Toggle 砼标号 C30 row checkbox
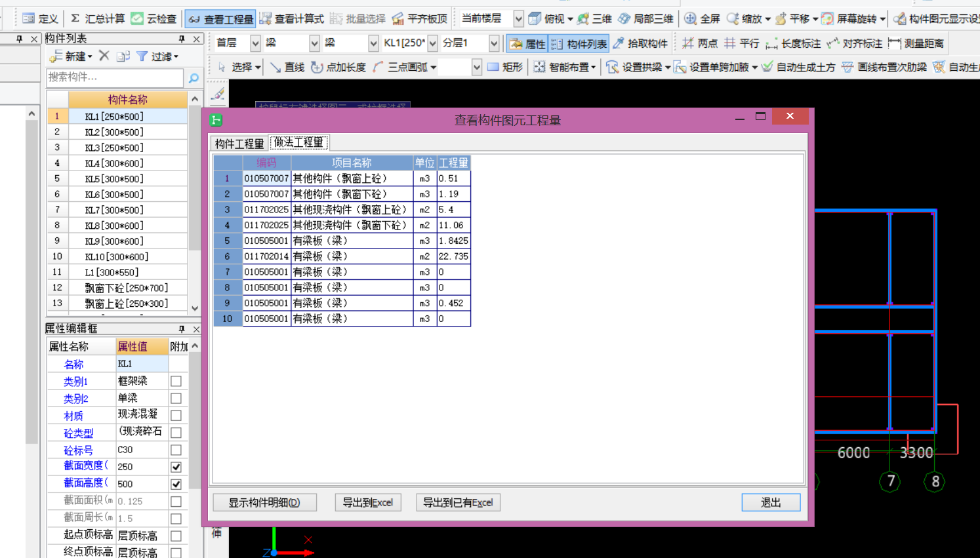The image size is (980, 558). pos(176,450)
